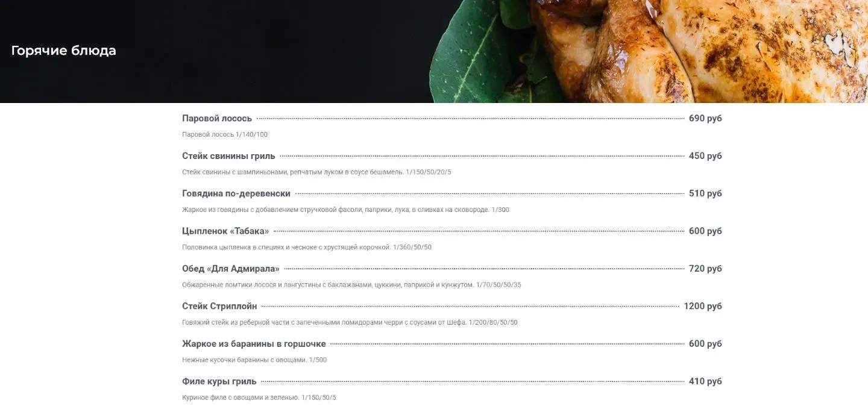Click the 1200 руб price
868x406 pixels.
pyautogui.click(x=703, y=306)
